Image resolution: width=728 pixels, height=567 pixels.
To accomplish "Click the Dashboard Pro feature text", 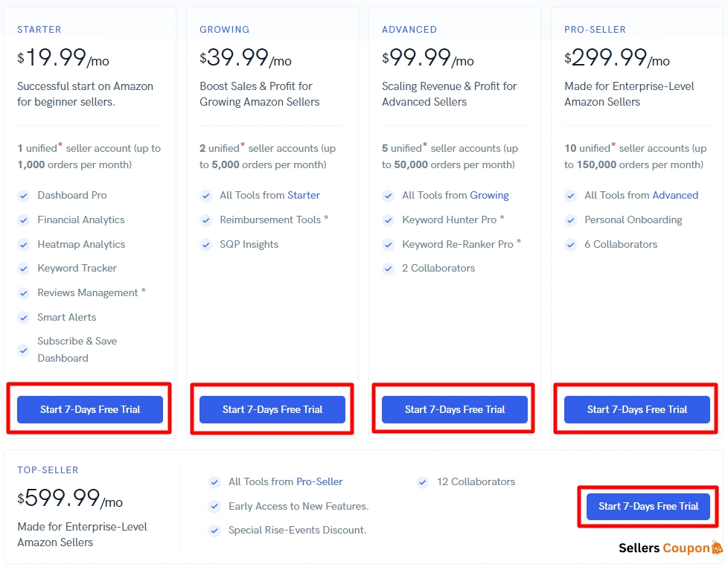I will click(x=72, y=196).
